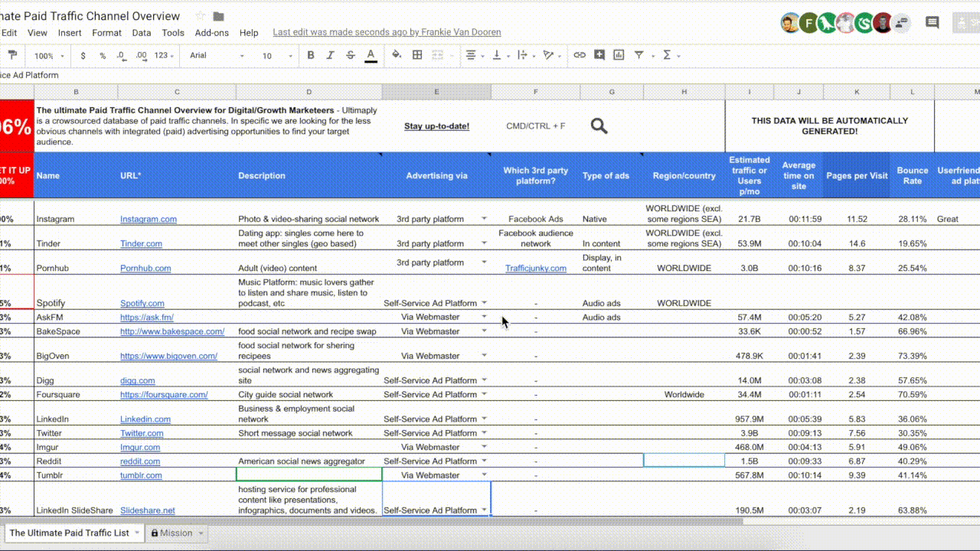
Task: Open the View menu
Action: [x=38, y=33]
